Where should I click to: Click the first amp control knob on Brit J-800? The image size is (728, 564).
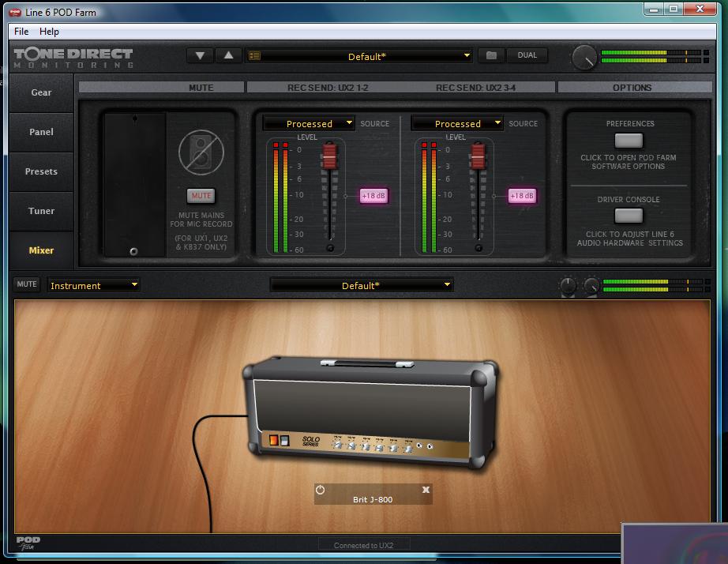(338, 445)
